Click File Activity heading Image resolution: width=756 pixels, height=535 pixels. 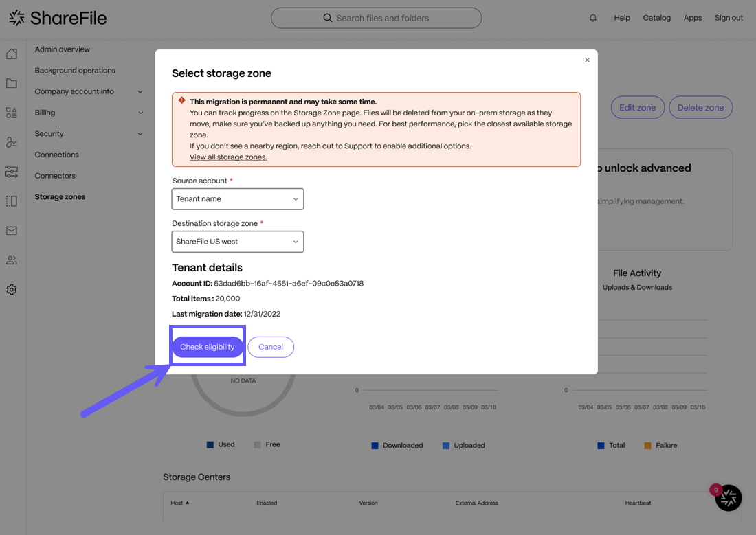(x=637, y=273)
